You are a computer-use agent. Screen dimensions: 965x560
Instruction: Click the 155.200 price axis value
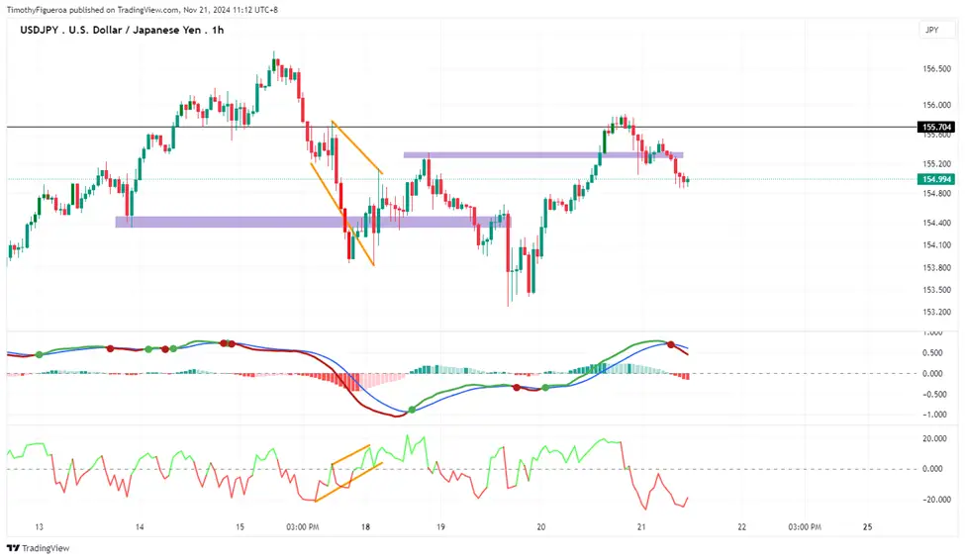click(936, 163)
